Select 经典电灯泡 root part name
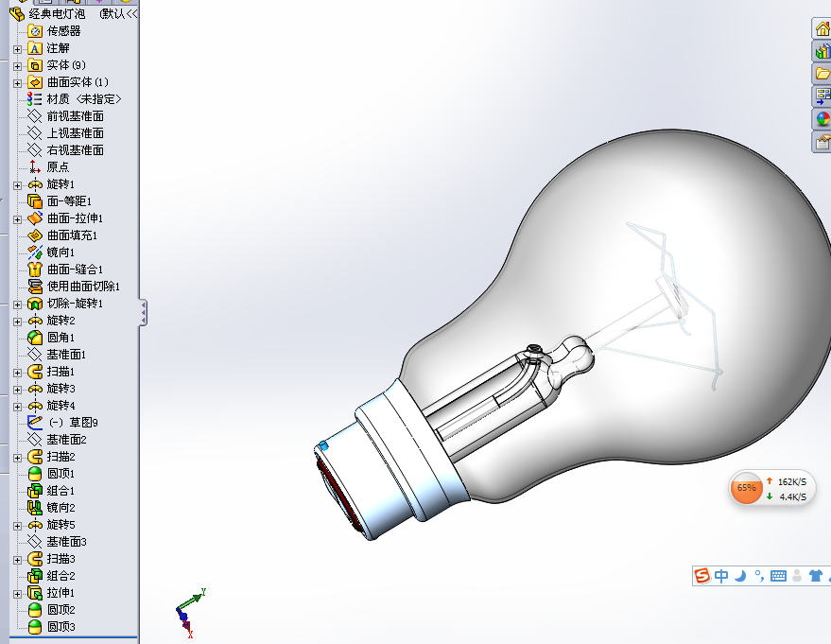Viewport: 831px width, 644px height. 58,14
